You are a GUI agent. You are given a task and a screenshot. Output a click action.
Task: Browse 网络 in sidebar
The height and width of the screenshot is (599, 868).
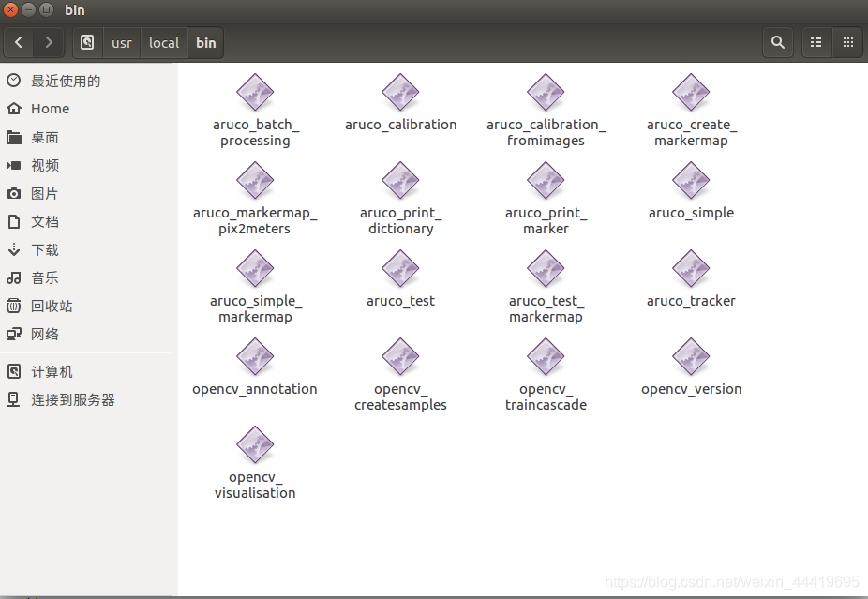(x=86, y=334)
